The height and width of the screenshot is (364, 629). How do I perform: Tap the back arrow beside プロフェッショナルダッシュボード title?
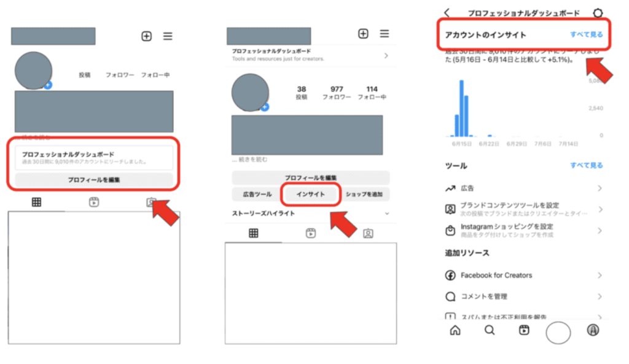click(447, 13)
